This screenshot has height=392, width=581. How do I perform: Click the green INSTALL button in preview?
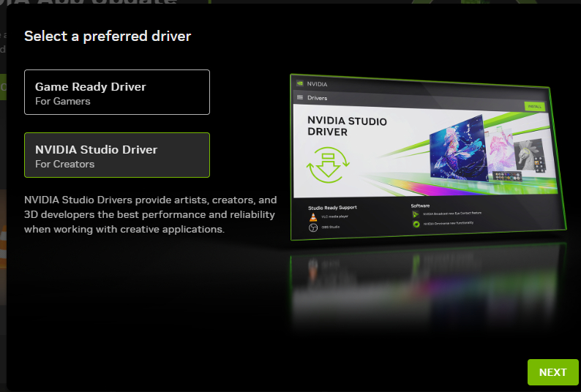tap(534, 107)
